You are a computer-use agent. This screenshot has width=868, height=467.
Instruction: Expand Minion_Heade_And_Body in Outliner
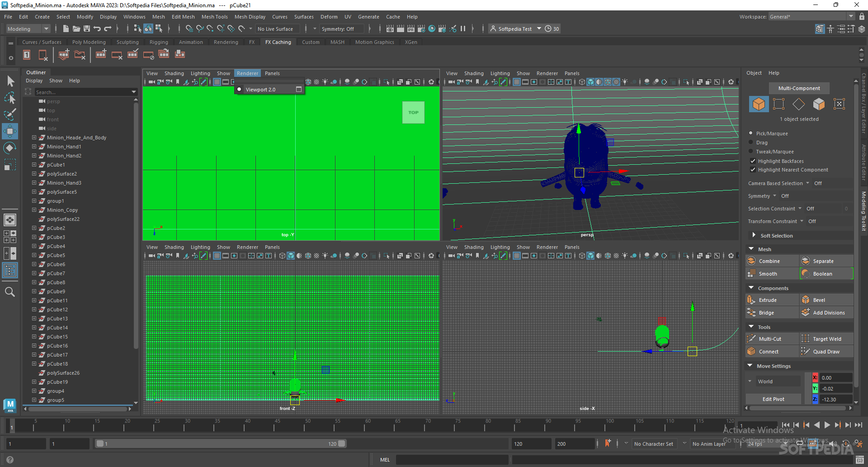(x=34, y=138)
